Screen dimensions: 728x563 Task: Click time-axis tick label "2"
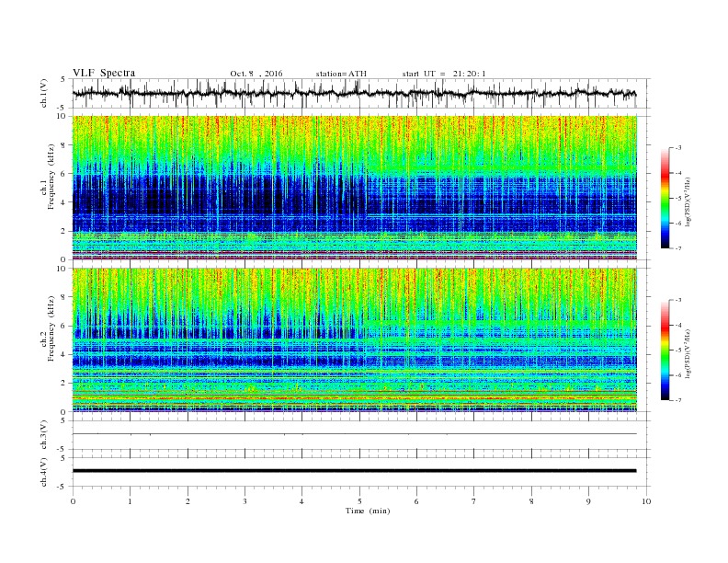coord(188,501)
